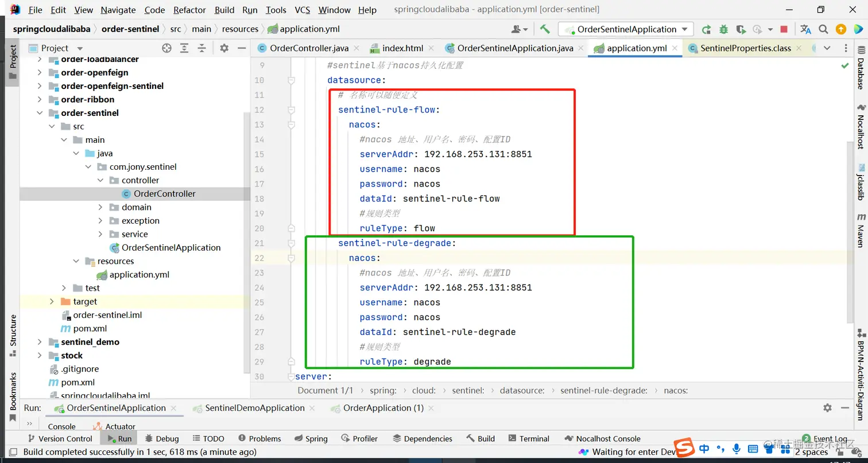Open the VCS menu
This screenshot has height=463, width=868.
pos(303,10)
